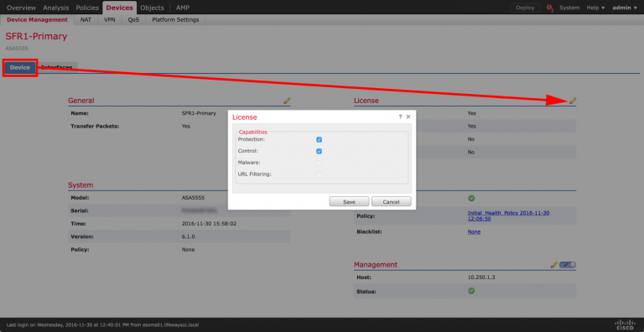Click the Last login status text

(x=102, y=324)
